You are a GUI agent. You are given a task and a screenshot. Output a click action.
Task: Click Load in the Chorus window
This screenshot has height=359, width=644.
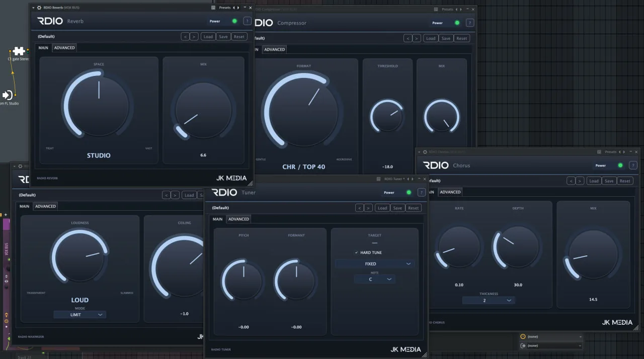594,181
